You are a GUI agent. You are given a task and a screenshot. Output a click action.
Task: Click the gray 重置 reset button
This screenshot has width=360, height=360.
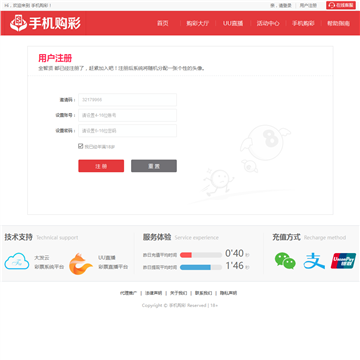(154, 166)
